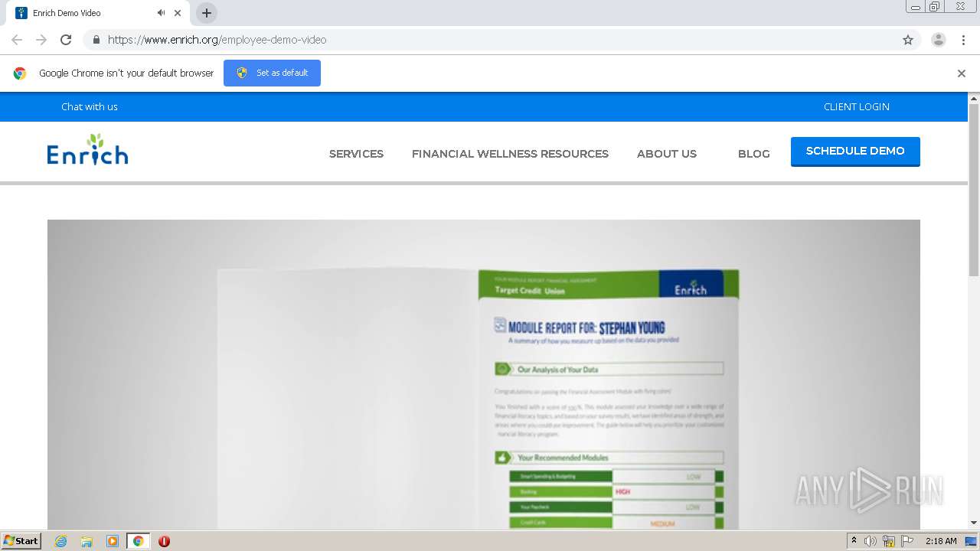Mute tab via speaker icon
980x551 pixels.
click(x=161, y=13)
